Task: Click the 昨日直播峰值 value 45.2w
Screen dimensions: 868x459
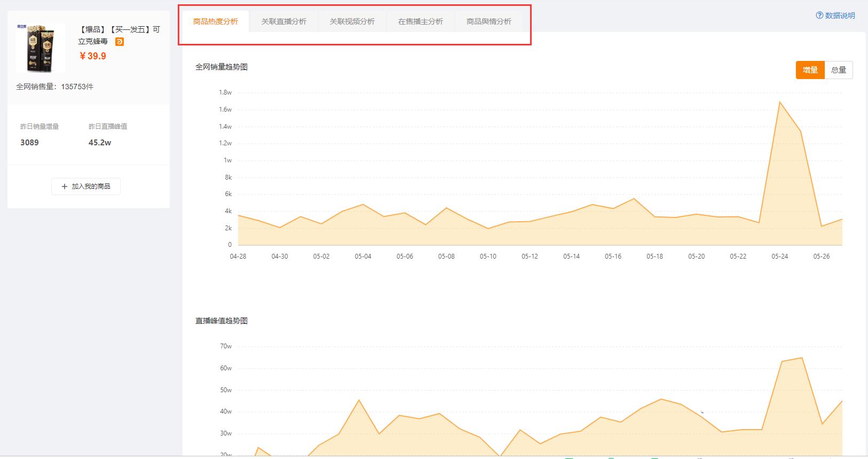Action: coord(100,143)
